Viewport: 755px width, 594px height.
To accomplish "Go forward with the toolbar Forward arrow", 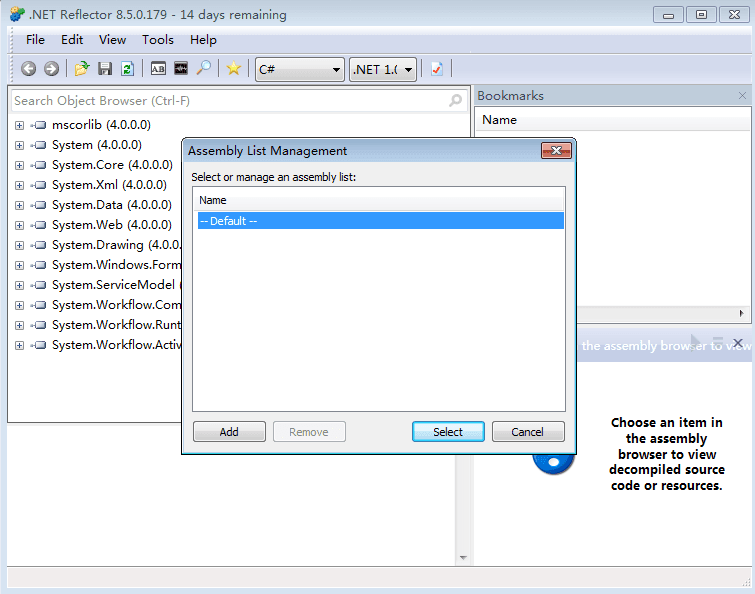I will [52, 69].
